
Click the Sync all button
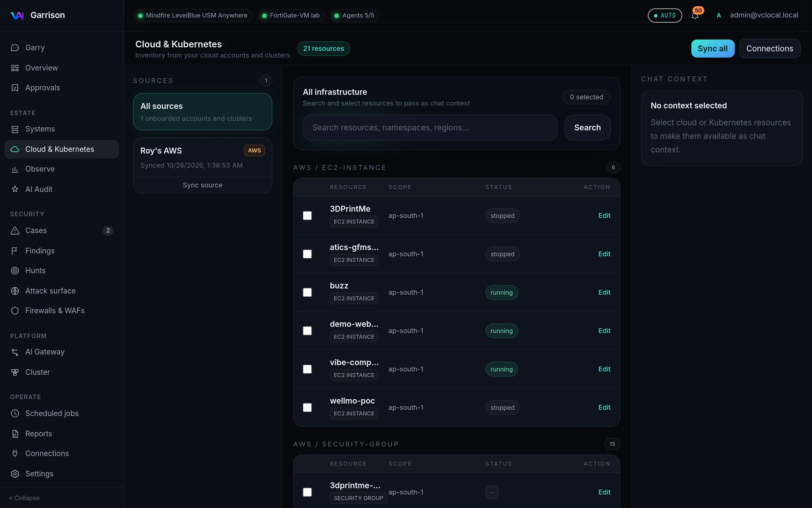pyautogui.click(x=713, y=49)
